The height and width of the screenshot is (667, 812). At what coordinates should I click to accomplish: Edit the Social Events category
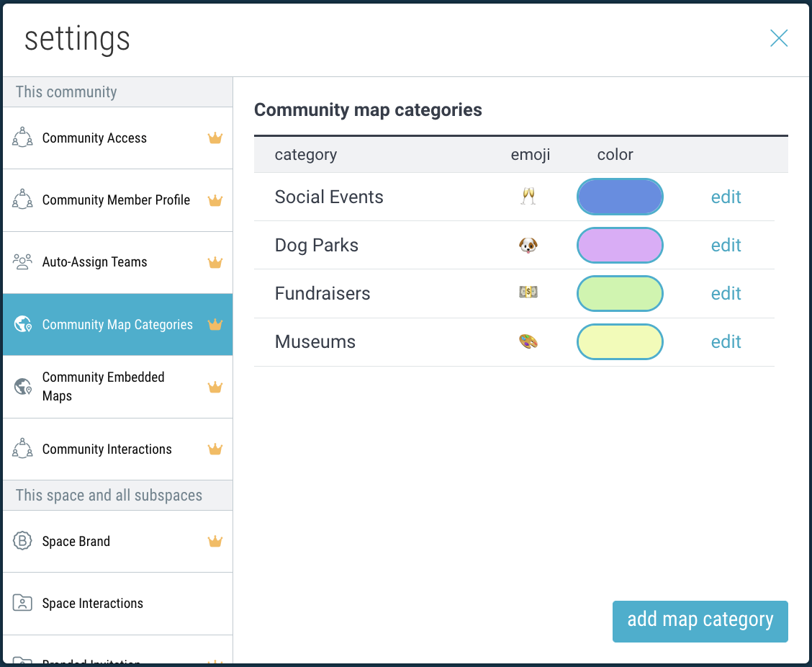pyautogui.click(x=726, y=197)
